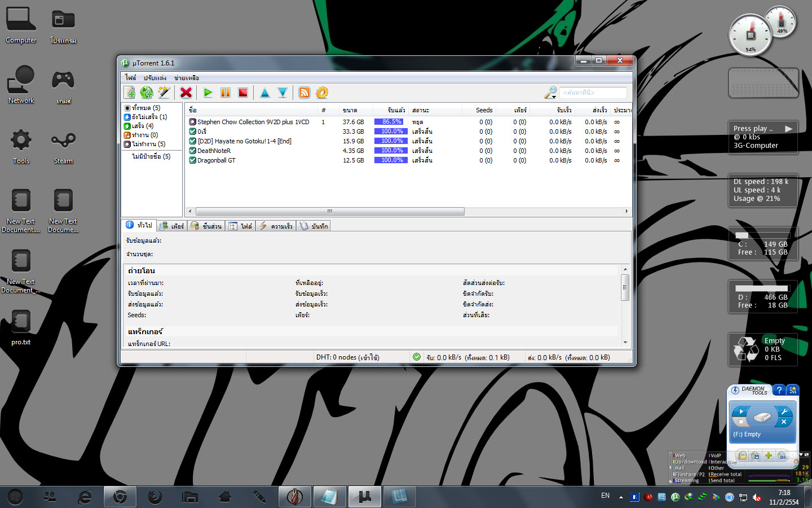Click the DHT: 0 nodes status text
The image size is (812, 508).
347,357
